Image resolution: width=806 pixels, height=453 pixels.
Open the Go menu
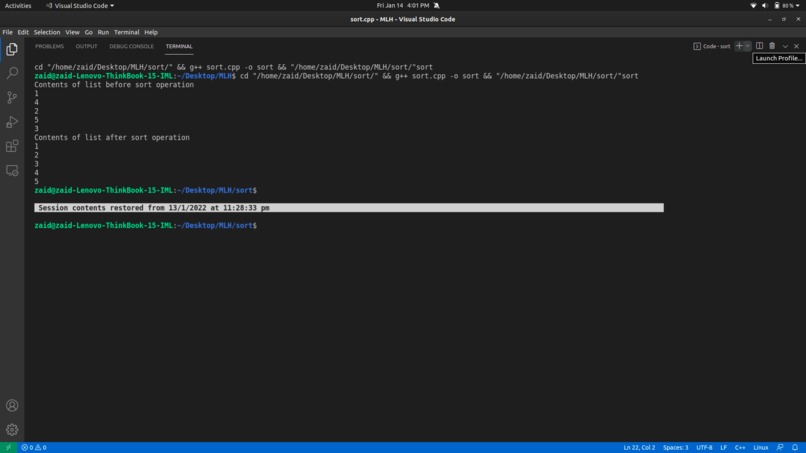[88, 32]
